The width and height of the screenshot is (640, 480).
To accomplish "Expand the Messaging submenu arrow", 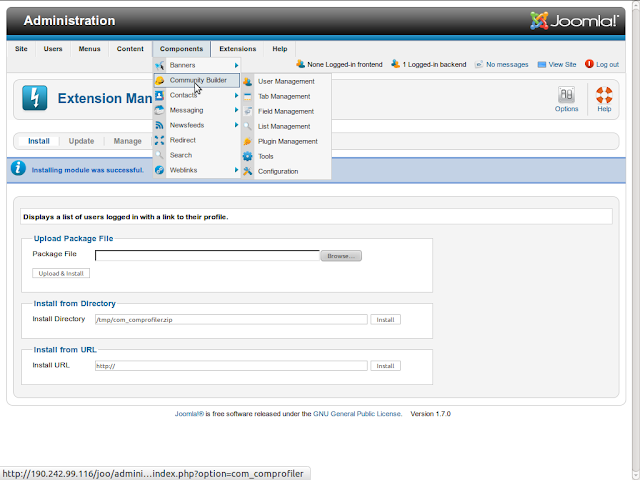I will point(236,110).
